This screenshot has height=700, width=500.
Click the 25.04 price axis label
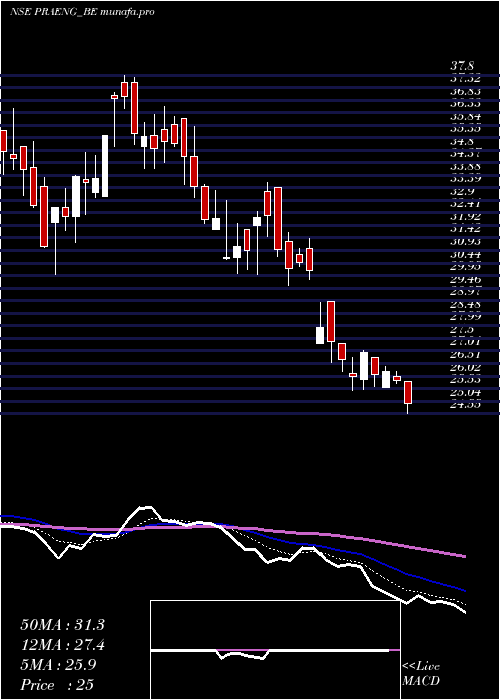tap(465, 393)
